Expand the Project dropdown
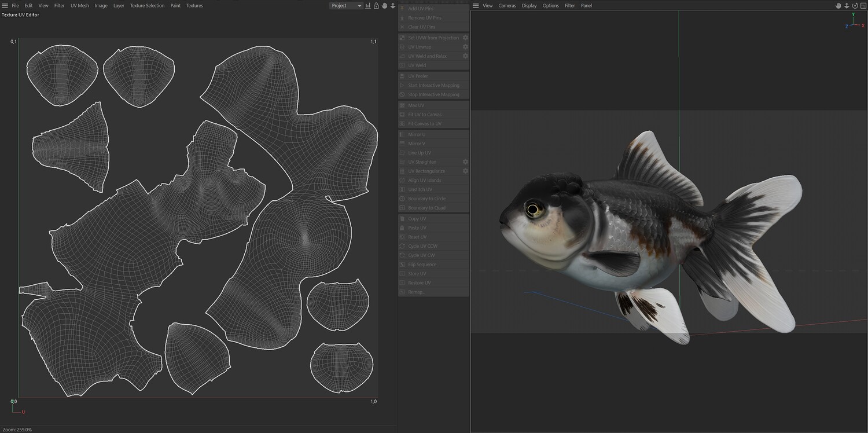 click(346, 6)
